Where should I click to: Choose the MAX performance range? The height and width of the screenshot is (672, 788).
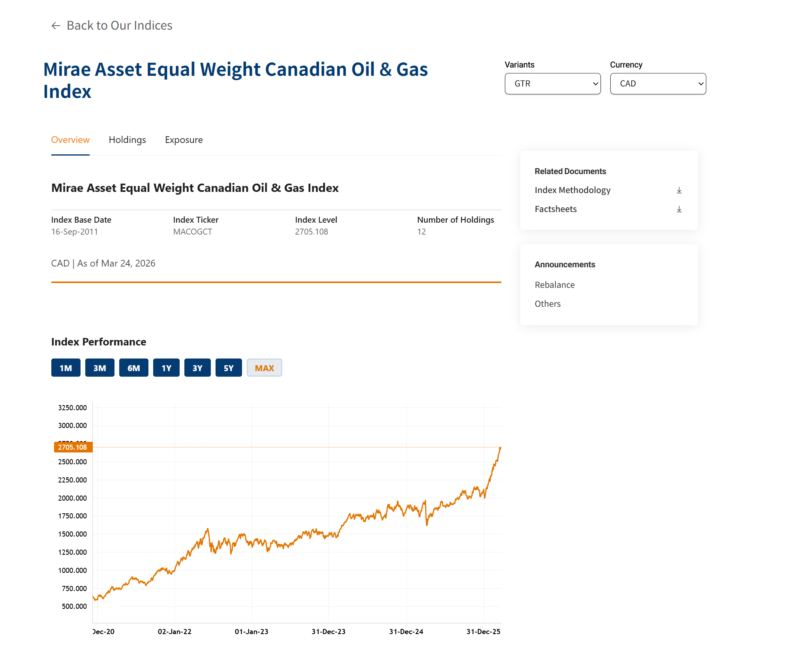(x=264, y=368)
